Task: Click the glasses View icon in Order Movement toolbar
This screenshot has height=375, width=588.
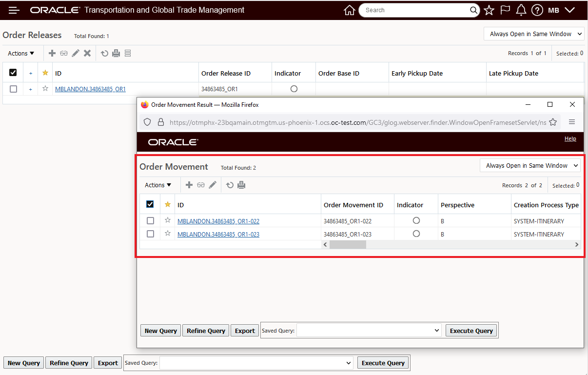Action: (201, 185)
